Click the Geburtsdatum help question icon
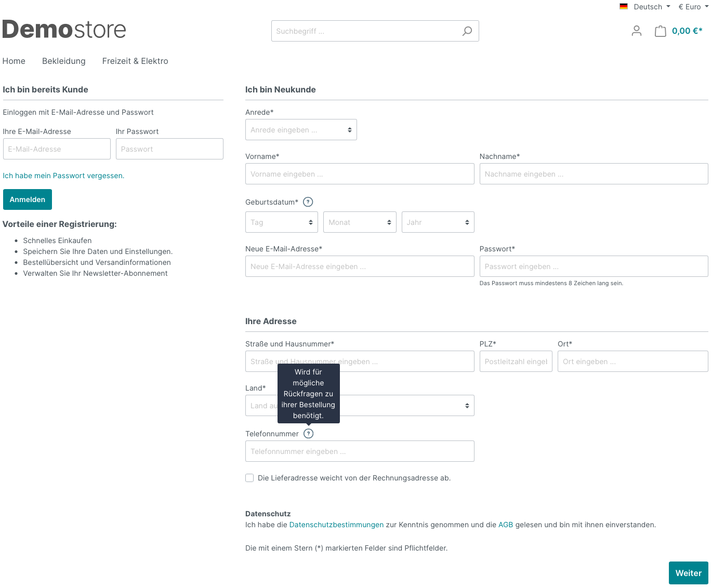This screenshot has height=588, width=712. [x=308, y=202]
